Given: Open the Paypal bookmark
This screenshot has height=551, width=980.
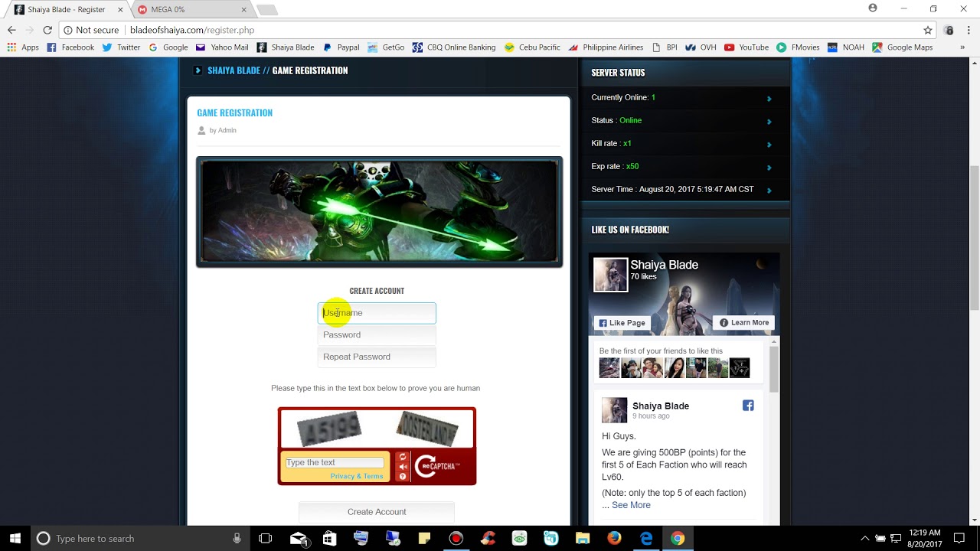Looking at the screenshot, I should point(341,47).
